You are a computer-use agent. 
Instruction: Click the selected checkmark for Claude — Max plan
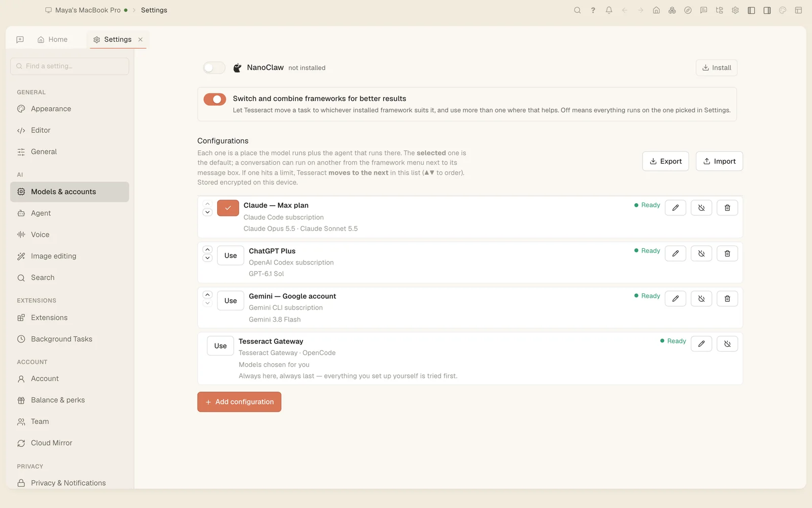click(x=228, y=208)
